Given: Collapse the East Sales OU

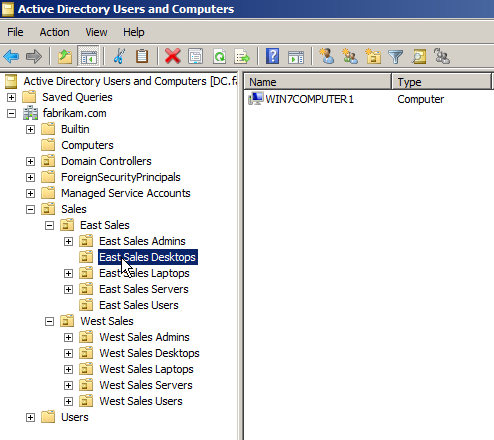Looking at the screenshot, I should 49,225.
